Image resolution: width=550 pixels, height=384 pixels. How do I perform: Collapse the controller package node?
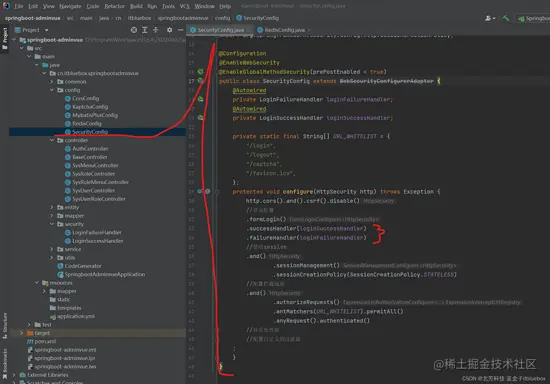click(52, 140)
